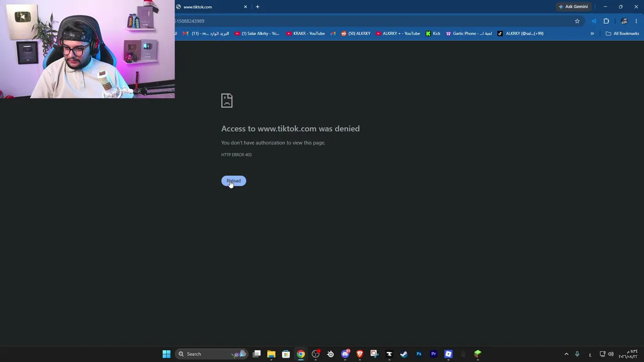Switch to Google Chrome on the taskbar

point(301,354)
